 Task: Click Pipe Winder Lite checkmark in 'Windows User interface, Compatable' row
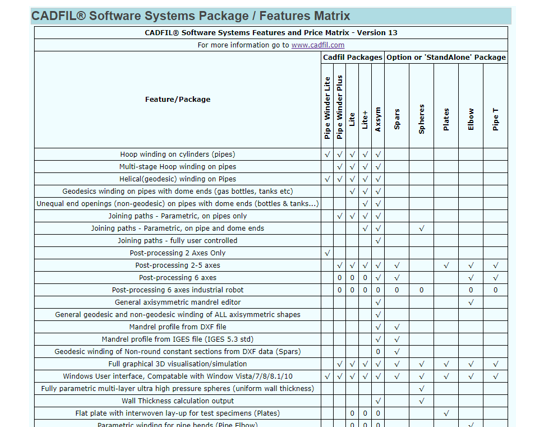327,377
